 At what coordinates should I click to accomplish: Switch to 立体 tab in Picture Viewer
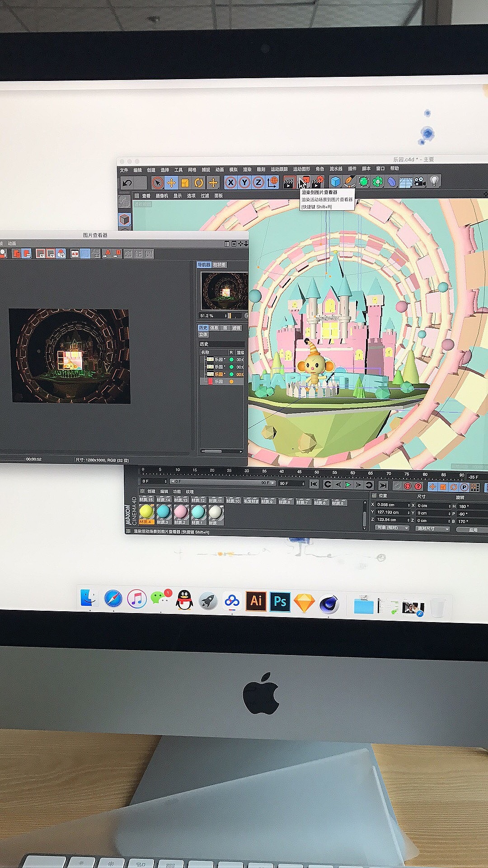click(x=203, y=335)
